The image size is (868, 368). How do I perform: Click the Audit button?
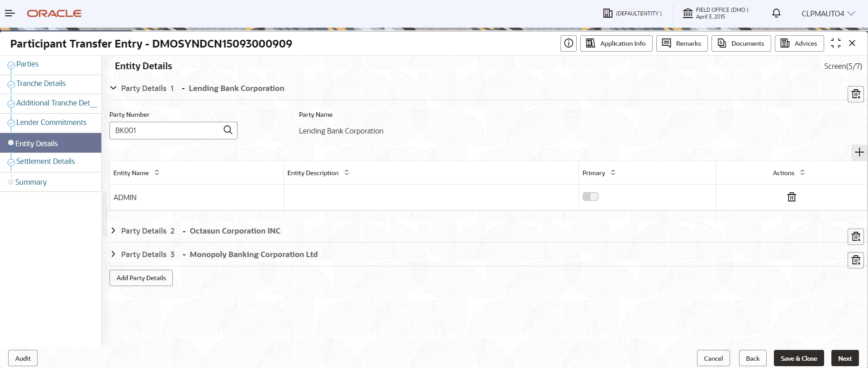(23, 358)
